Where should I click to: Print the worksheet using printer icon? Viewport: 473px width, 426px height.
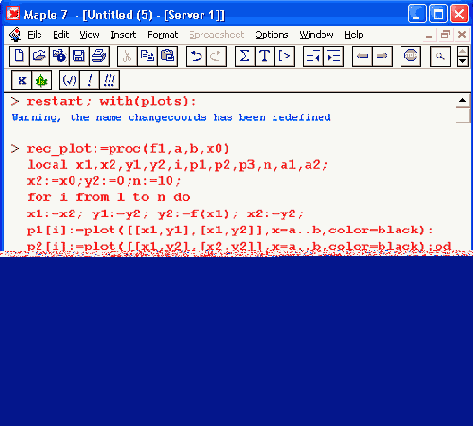(x=99, y=56)
